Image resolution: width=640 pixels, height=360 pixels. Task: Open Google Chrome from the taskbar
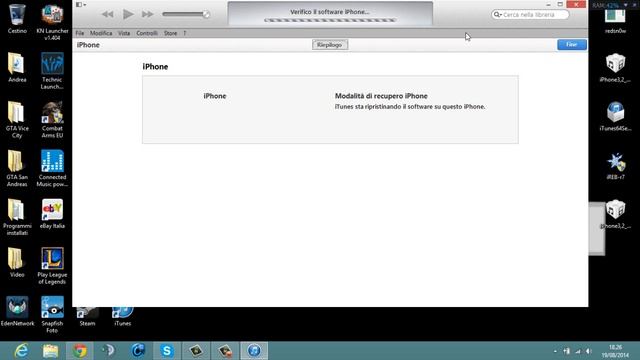point(80,351)
